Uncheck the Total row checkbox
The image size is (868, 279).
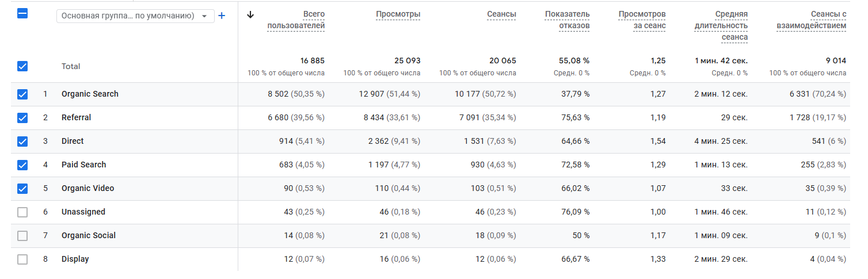click(22, 66)
